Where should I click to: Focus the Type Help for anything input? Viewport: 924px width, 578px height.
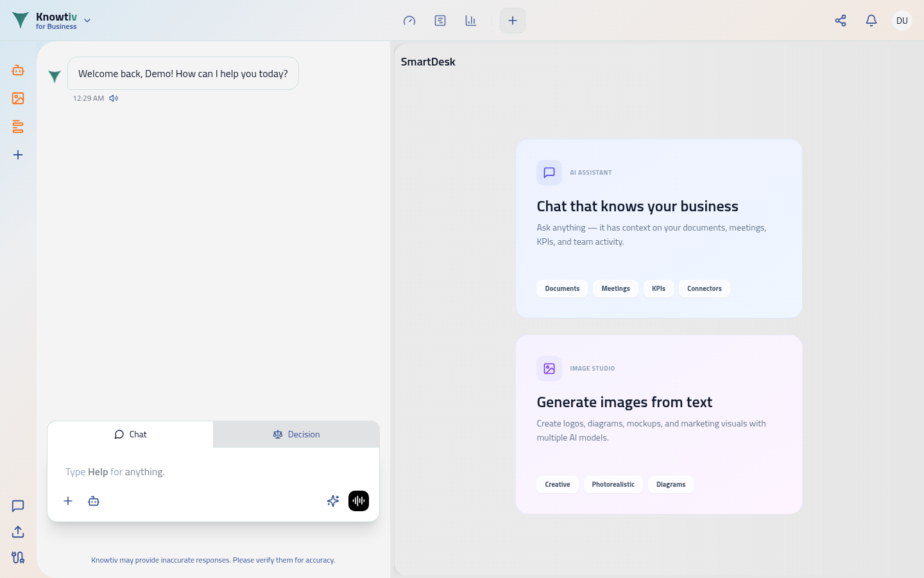[213, 472]
